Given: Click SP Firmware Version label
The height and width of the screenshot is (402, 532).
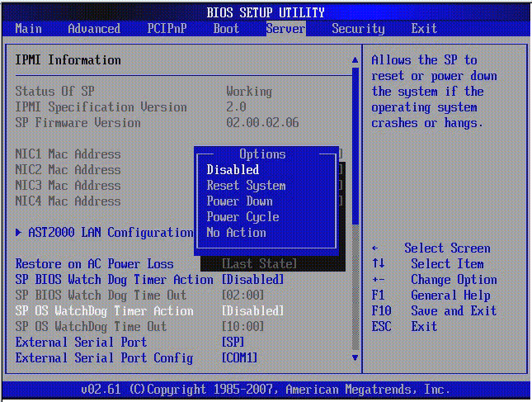Looking at the screenshot, I should click(x=78, y=123).
